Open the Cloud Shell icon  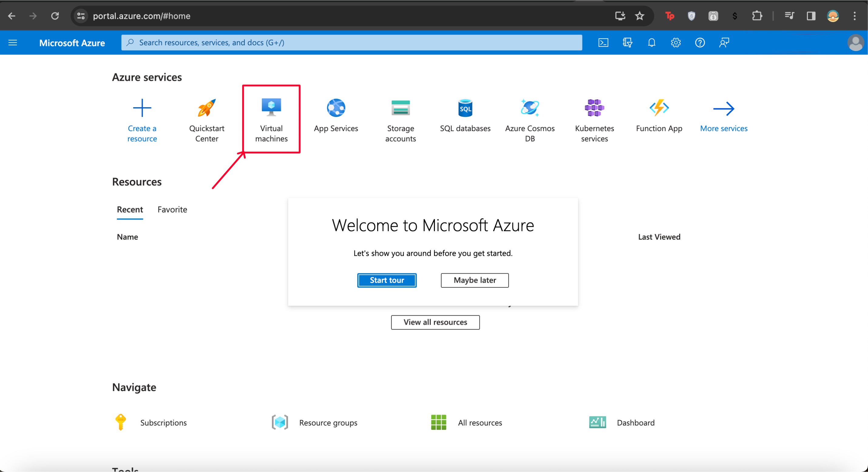[603, 43]
